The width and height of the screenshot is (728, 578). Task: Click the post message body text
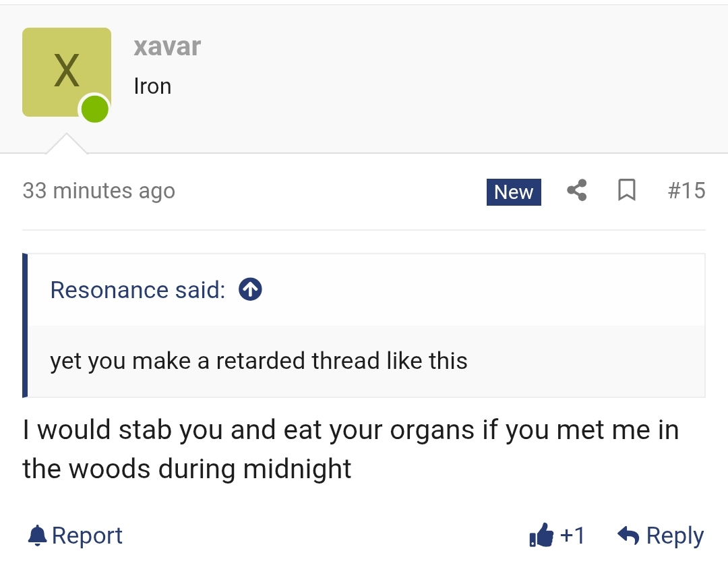coord(351,449)
